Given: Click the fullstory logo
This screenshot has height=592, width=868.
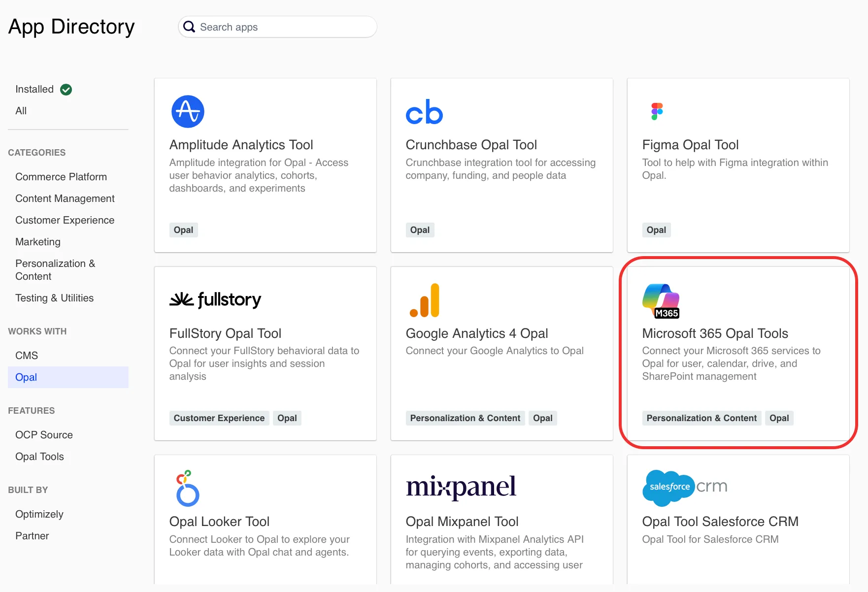Looking at the screenshot, I should tap(215, 299).
